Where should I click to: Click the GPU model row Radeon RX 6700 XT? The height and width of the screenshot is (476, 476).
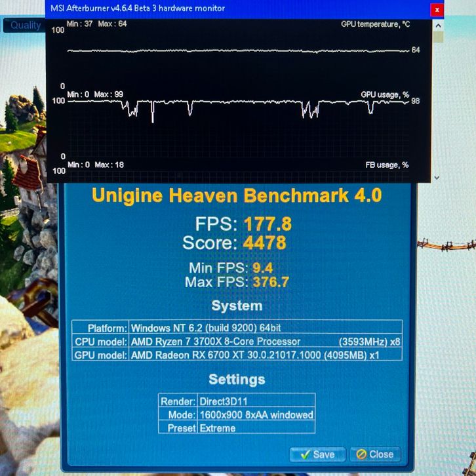click(x=256, y=355)
